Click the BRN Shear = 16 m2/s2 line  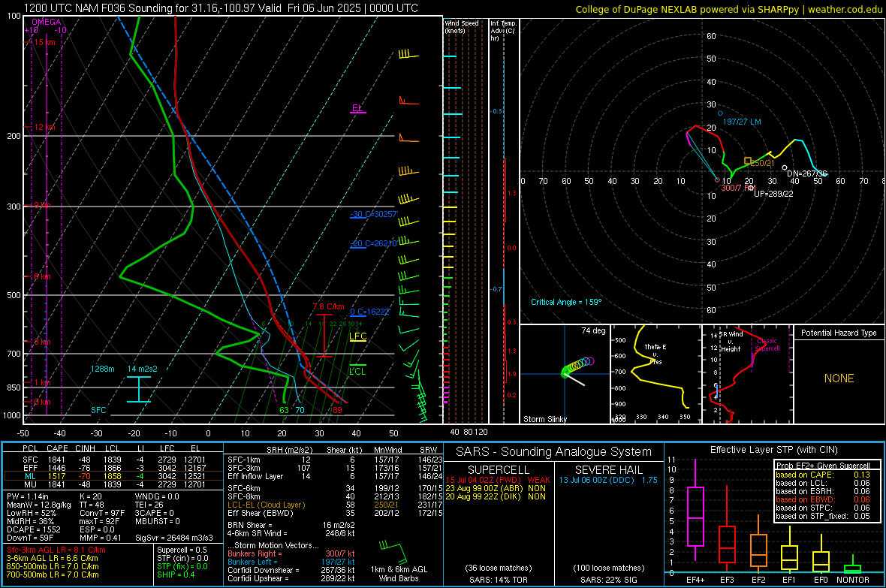tap(291, 525)
